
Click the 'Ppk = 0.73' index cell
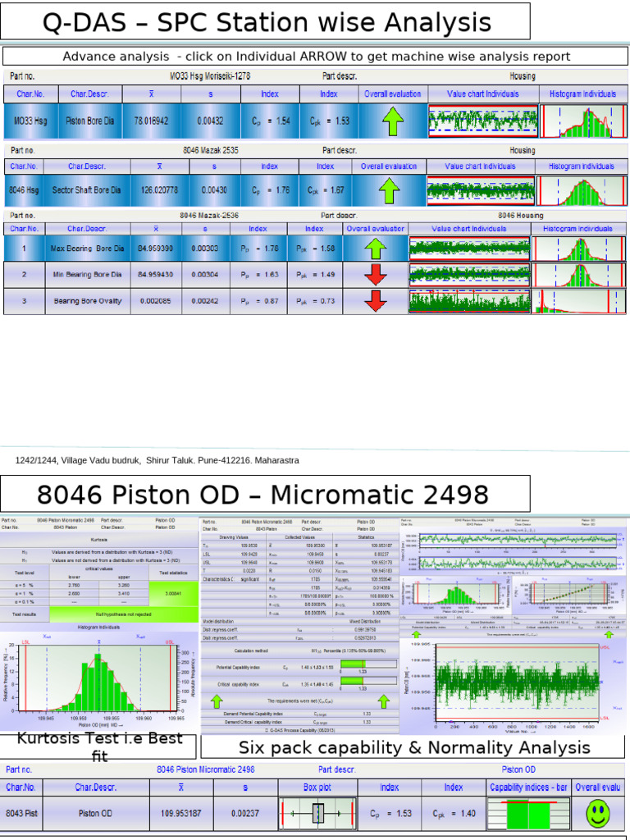pos(315,301)
